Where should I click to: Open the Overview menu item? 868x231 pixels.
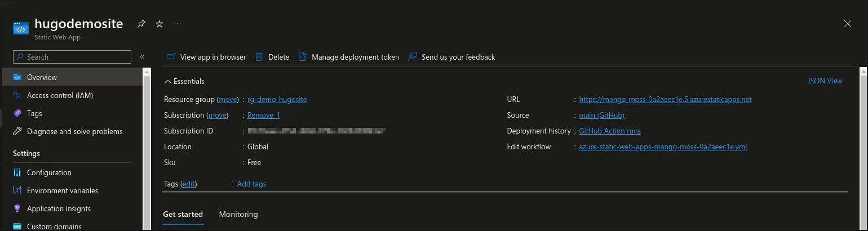pos(71,77)
